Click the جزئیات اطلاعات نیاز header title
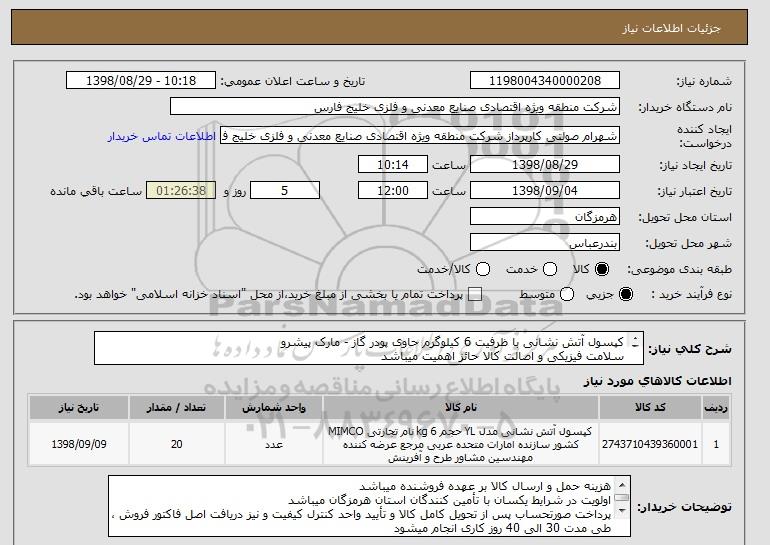 pyautogui.click(x=671, y=28)
